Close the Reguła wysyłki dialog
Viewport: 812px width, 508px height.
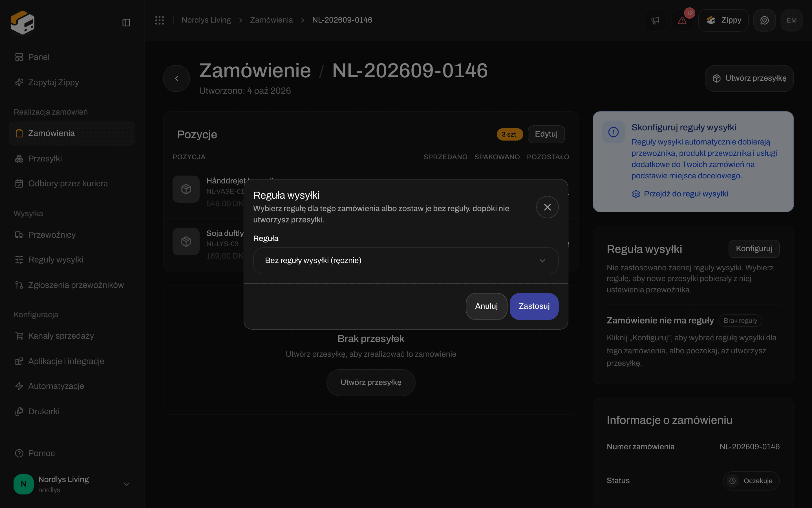547,207
